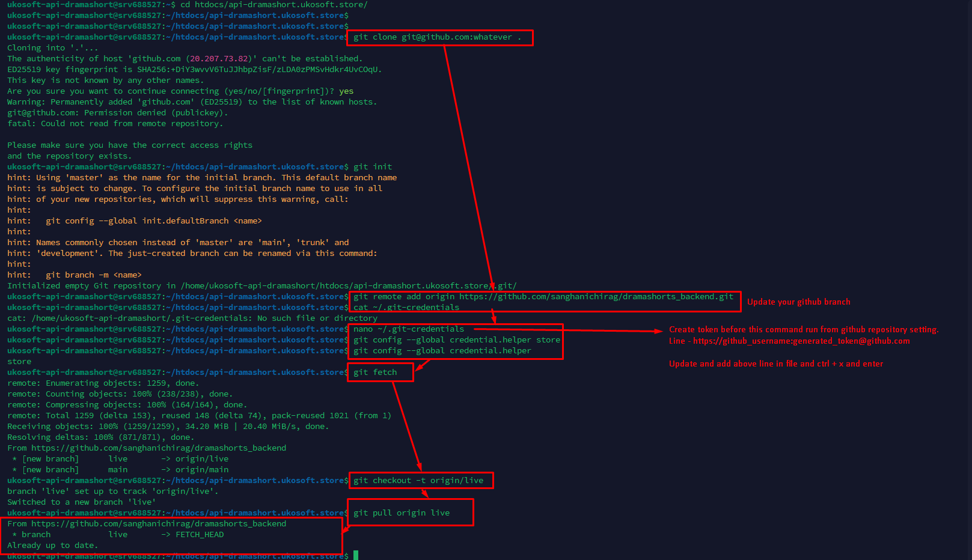Click 'This key is not known by any other names.'
The image size is (972, 560).
pos(105,81)
